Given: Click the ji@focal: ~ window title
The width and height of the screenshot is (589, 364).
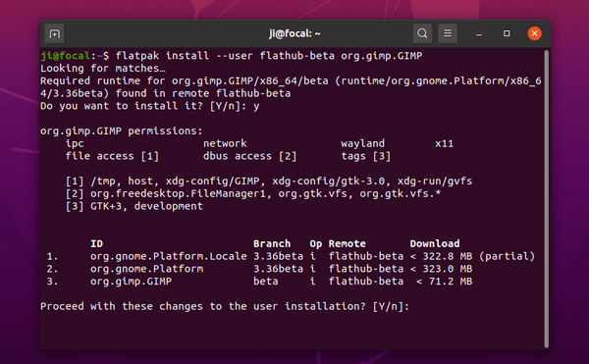Looking at the screenshot, I should click(x=294, y=33).
